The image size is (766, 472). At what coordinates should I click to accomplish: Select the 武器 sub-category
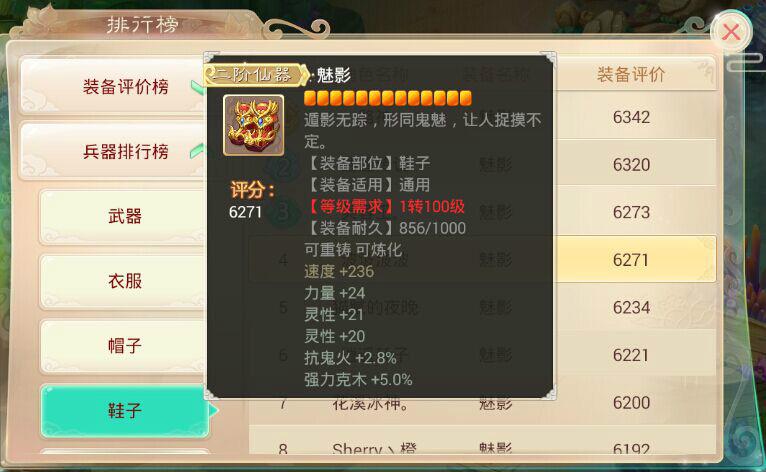click(x=125, y=216)
